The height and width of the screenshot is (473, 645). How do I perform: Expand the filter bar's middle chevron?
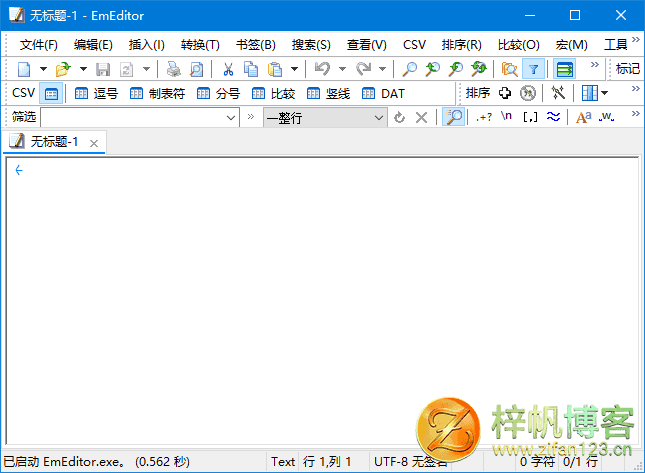pos(251,116)
